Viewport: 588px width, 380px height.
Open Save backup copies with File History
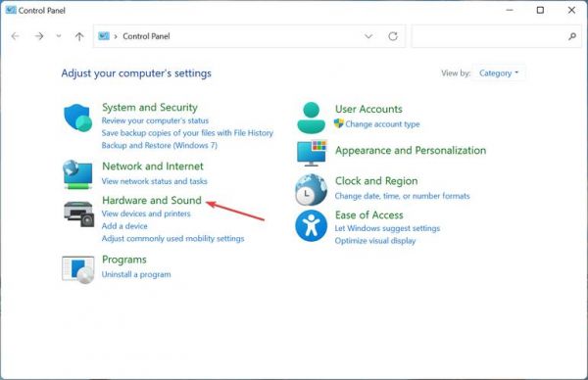point(187,133)
